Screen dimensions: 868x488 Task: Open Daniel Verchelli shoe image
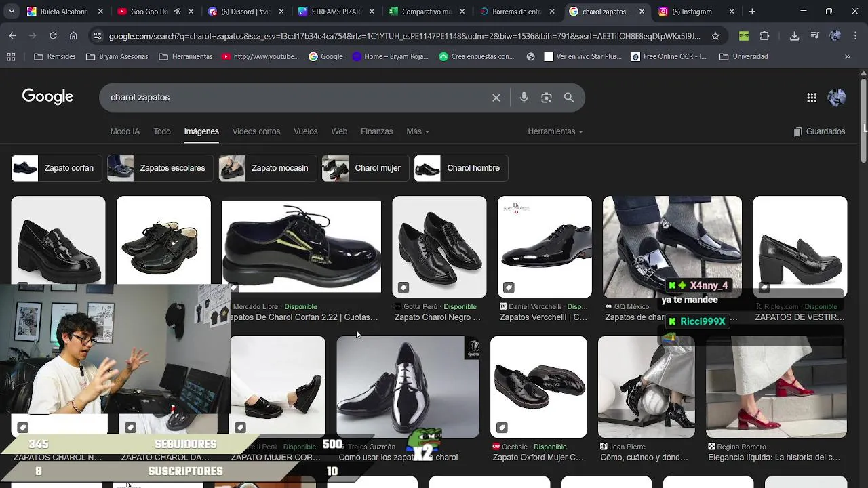(545, 247)
